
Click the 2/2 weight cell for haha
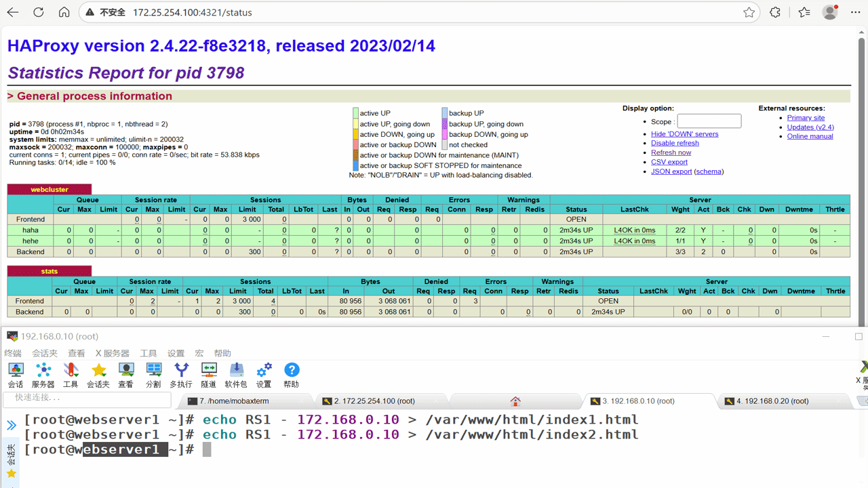(x=681, y=230)
